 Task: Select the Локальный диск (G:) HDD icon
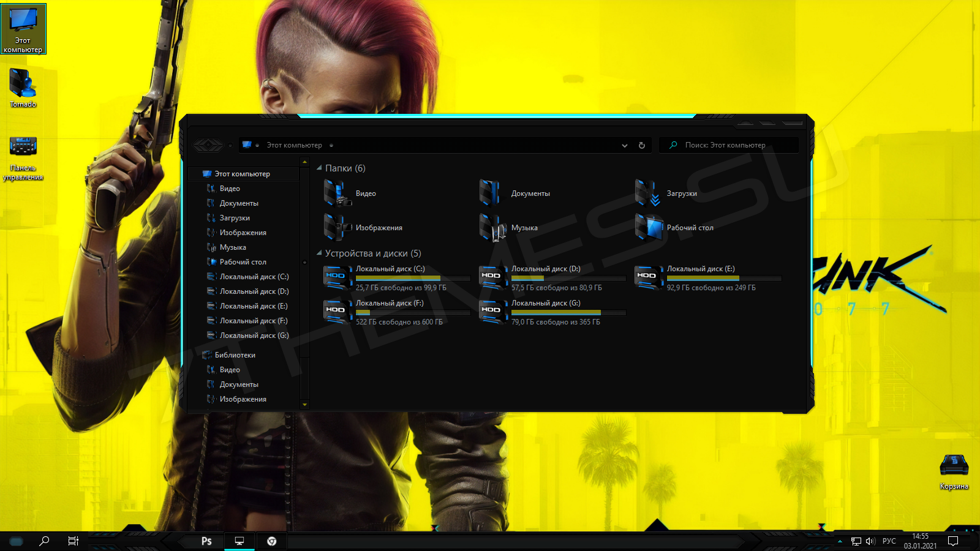coord(493,312)
